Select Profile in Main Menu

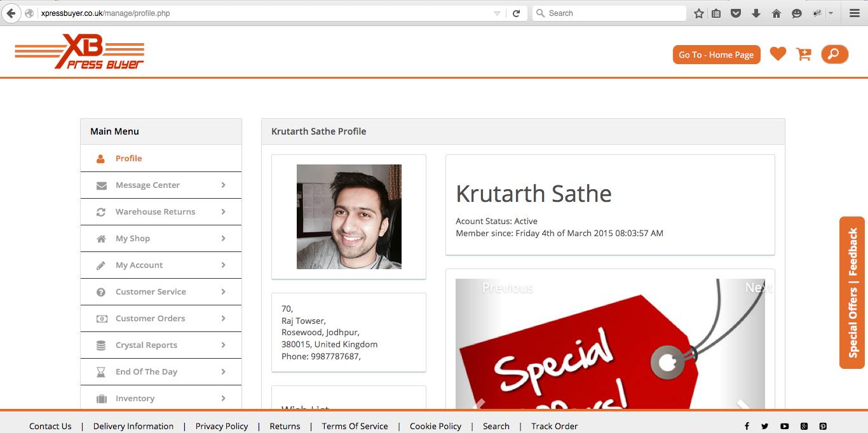point(128,158)
